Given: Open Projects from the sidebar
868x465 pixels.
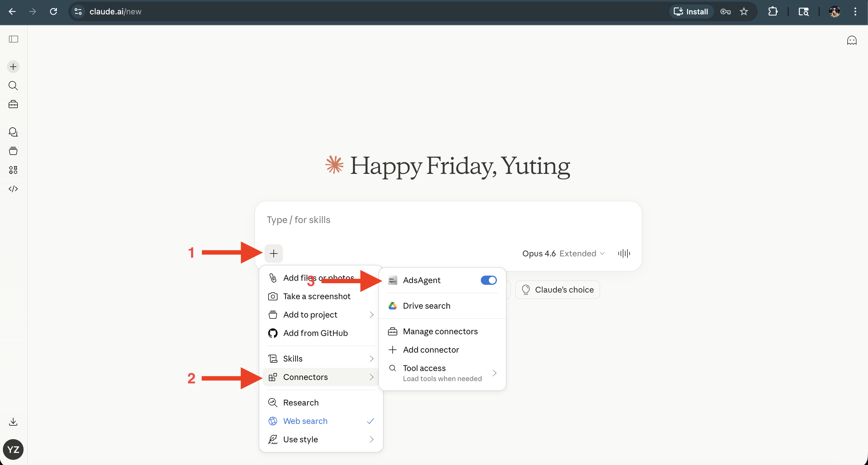Looking at the screenshot, I should (13, 151).
